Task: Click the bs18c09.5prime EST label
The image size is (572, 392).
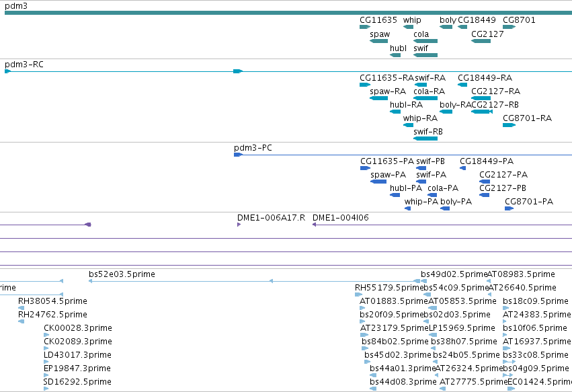Action: pos(536,301)
